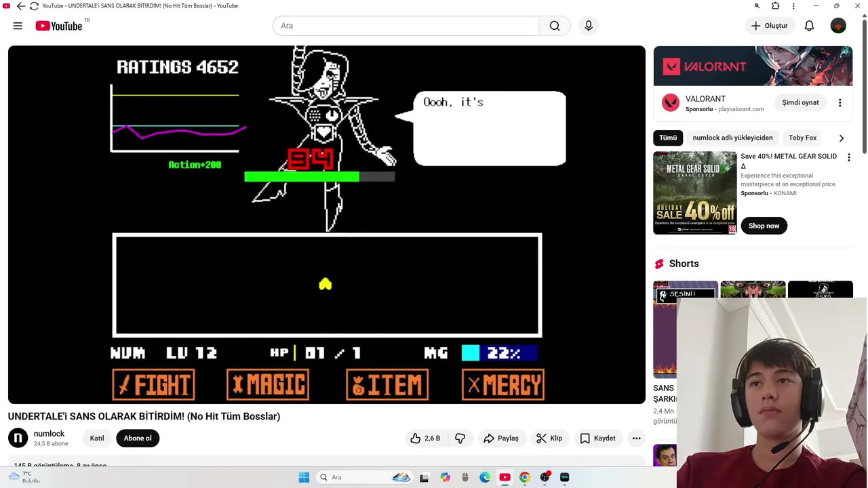Click the taskbar search box
868x488 pixels.
point(365,477)
